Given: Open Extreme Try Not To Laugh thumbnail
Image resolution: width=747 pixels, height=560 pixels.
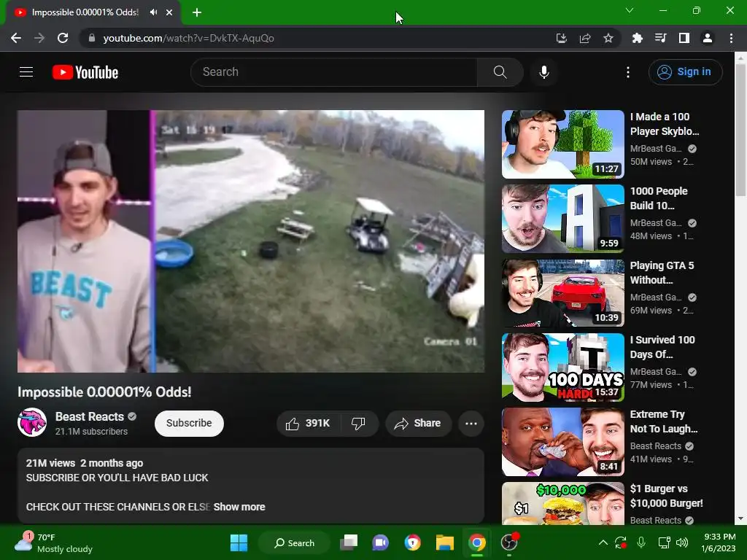Looking at the screenshot, I should pos(563,441).
